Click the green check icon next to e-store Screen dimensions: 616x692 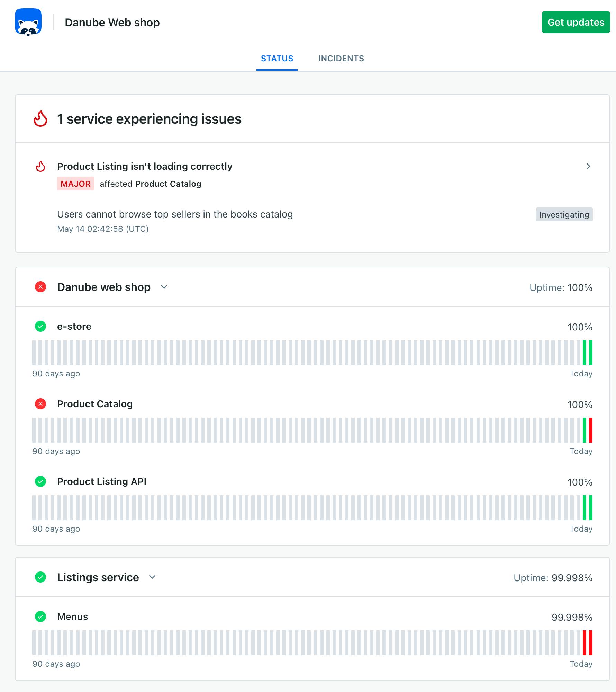click(40, 326)
